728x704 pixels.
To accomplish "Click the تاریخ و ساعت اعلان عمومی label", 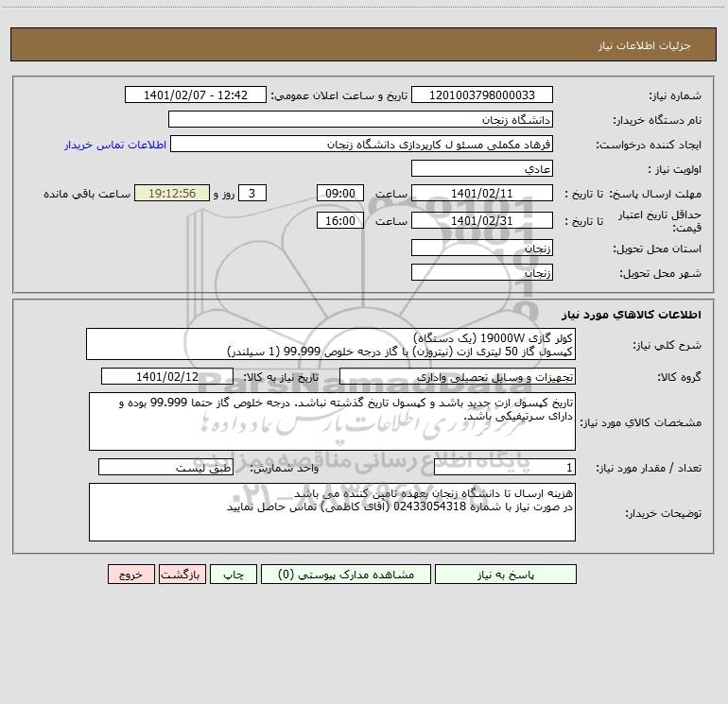I will (x=338, y=95).
